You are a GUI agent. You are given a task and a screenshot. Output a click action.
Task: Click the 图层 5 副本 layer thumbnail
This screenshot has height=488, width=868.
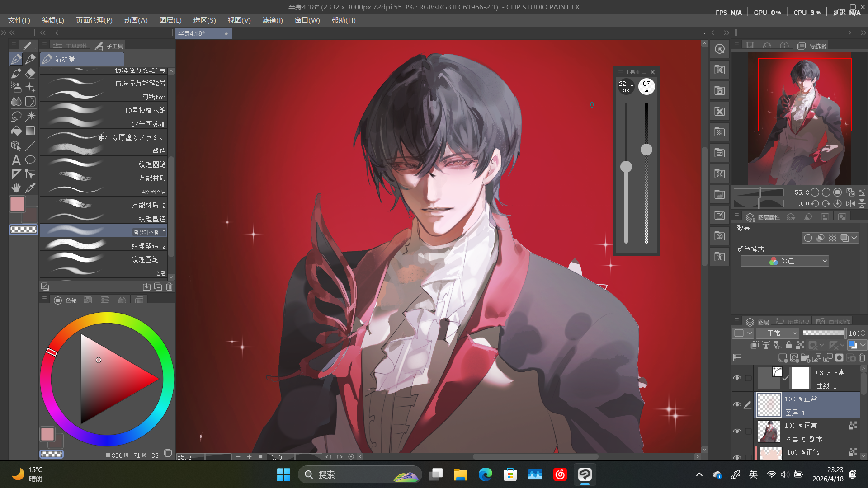click(769, 432)
